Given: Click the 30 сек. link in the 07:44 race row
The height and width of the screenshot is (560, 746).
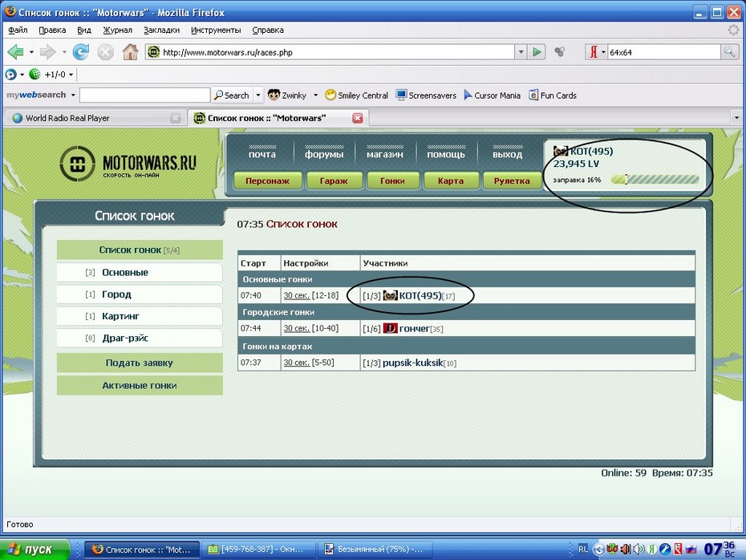Looking at the screenshot, I should point(297,328).
